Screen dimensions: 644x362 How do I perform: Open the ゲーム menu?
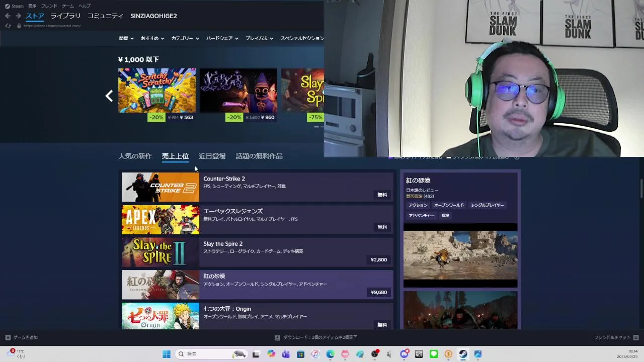(x=68, y=6)
